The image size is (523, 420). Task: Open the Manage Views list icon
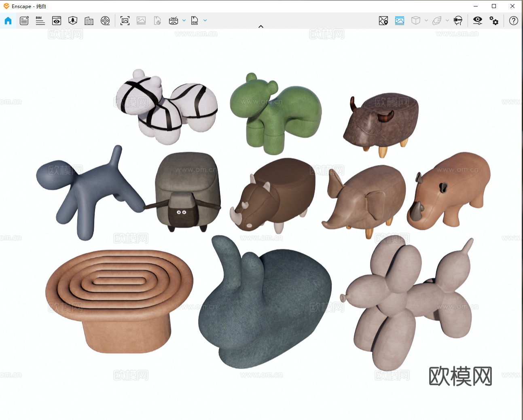[x=24, y=21]
